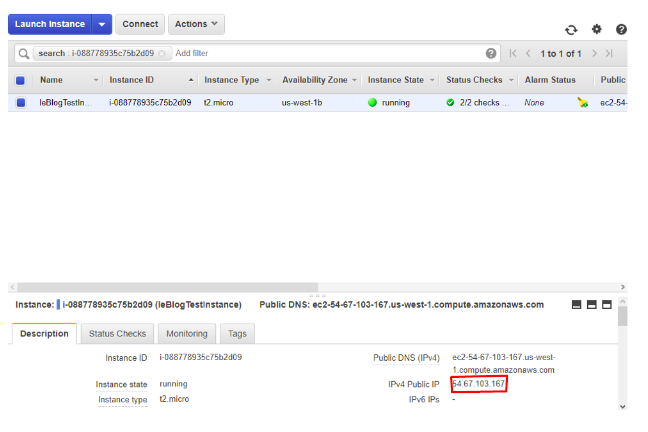Click the Instance ID value in Description tab
The width and height of the screenshot is (648, 432).
pyautogui.click(x=200, y=357)
